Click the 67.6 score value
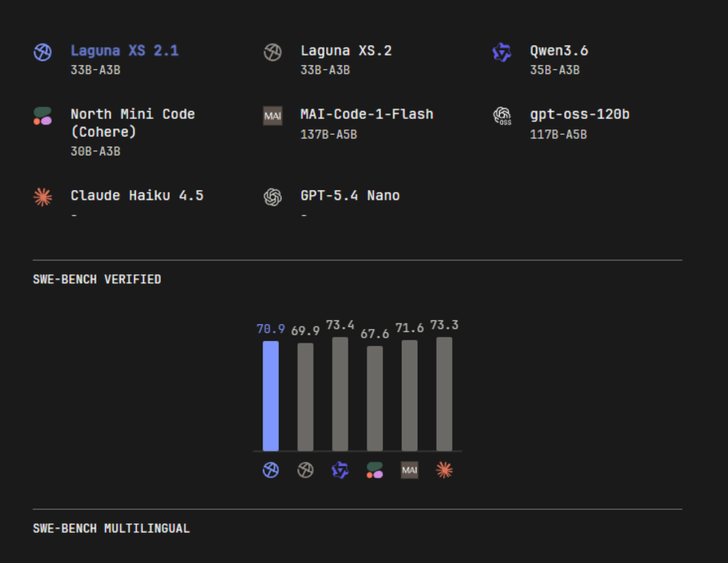The width and height of the screenshot is (728, 563). click(x=375, y=334)
